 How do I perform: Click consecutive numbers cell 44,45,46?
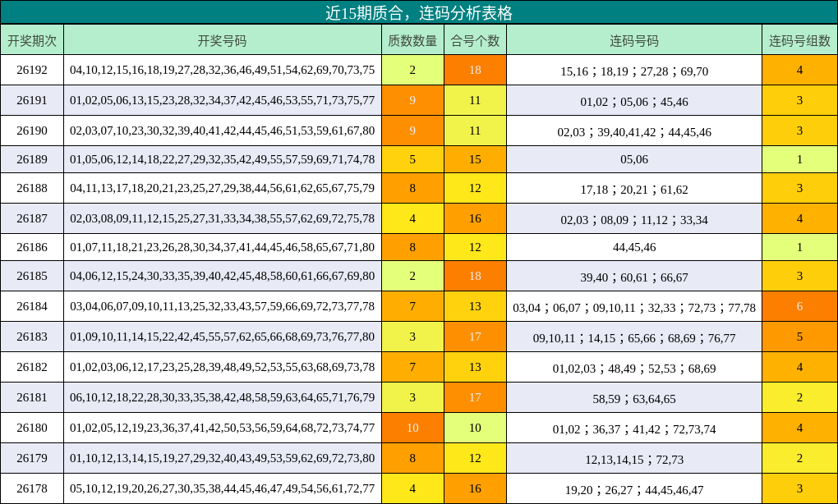point(634,248)
